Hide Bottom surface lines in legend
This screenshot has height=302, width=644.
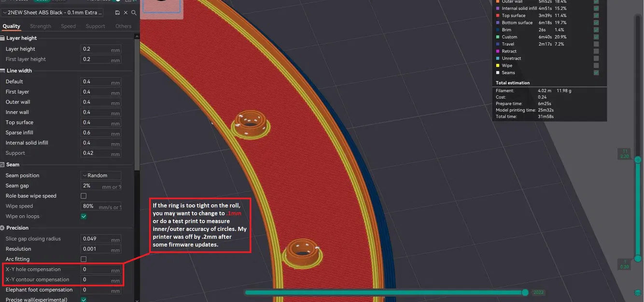(x=596, y=23)
